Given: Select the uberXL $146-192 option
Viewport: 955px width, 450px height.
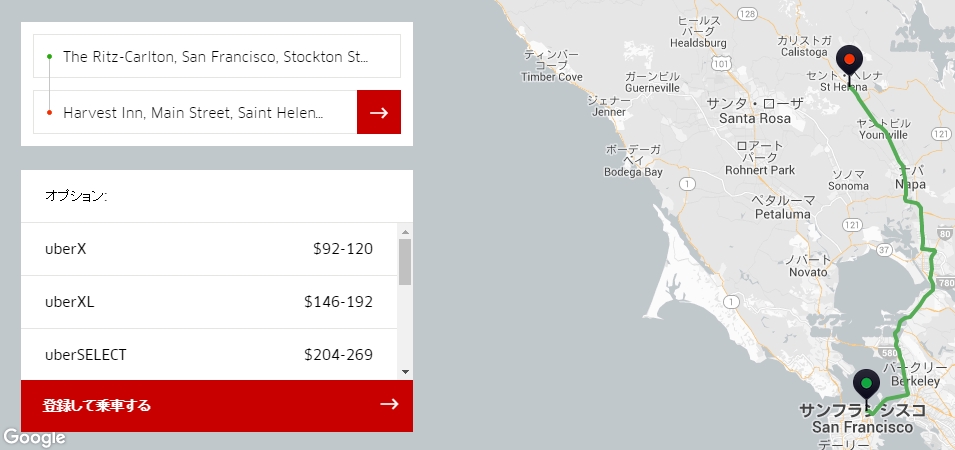Looking at the screenshot, I should 209,302.
